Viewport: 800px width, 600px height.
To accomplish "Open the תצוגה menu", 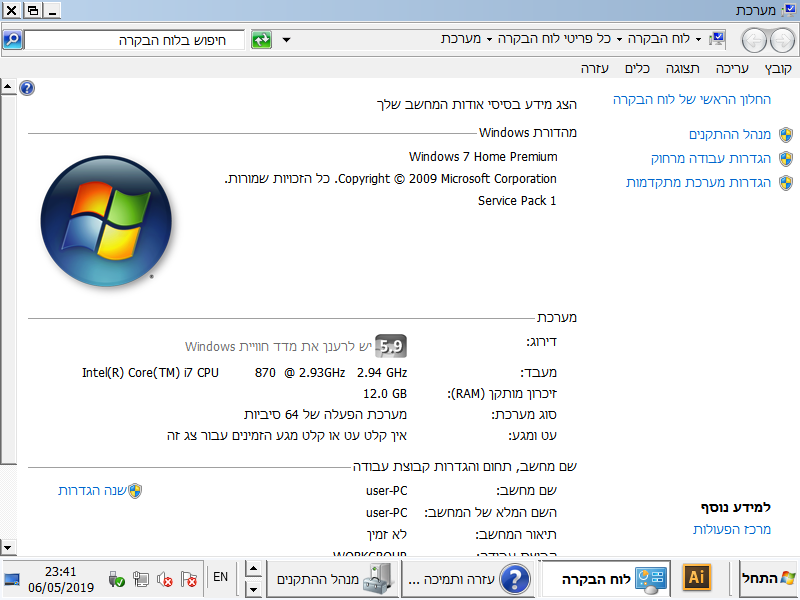I will 683,68.
